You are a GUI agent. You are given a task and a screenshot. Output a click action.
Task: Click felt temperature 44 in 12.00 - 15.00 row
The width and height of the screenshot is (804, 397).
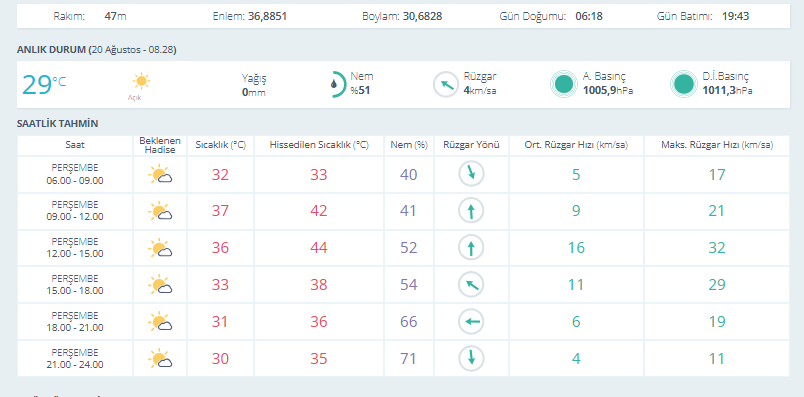[319, 248]
